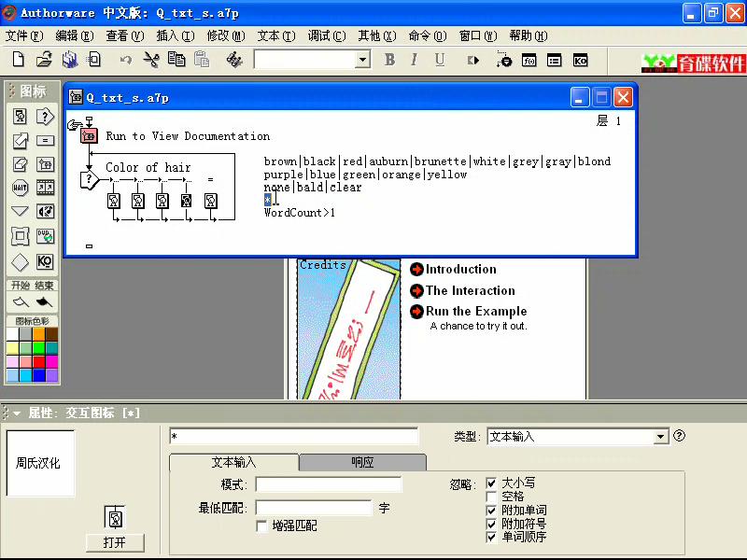747x560 pixels.
Task: Select the Erase icon in the palette
Action: tap(20, 165)
